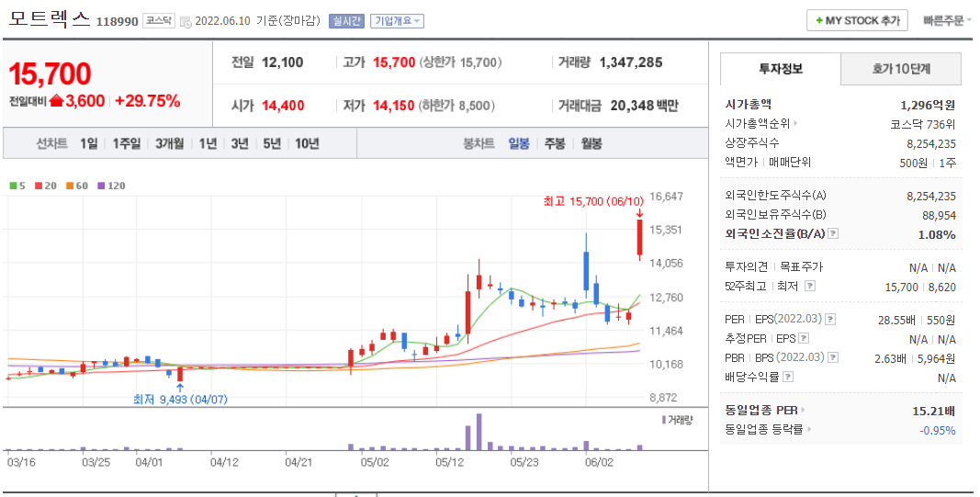
Task: Click the -0.95% industry change value
Action: [x=938, y=430]
